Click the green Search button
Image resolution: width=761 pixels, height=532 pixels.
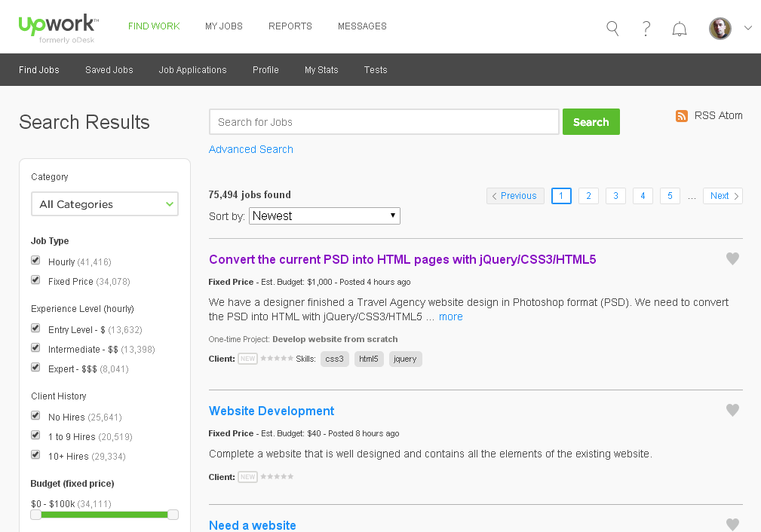point(591,121)
